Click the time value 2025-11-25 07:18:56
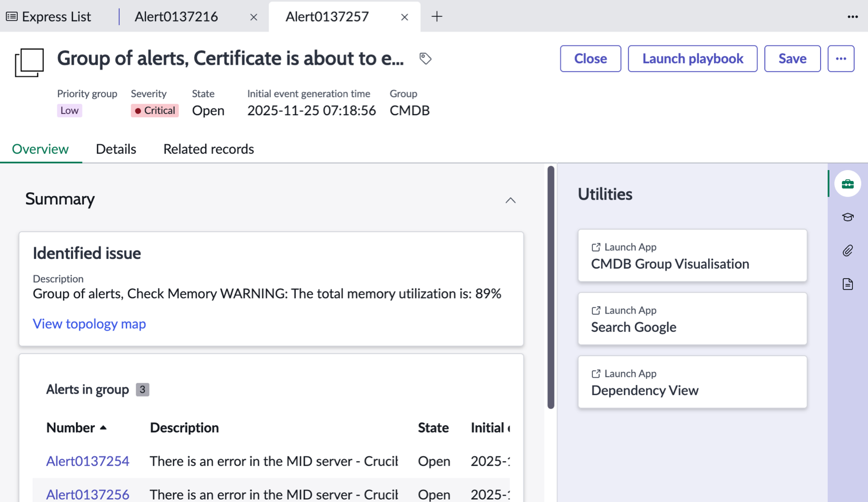The image size is (868, 502). 312,110
